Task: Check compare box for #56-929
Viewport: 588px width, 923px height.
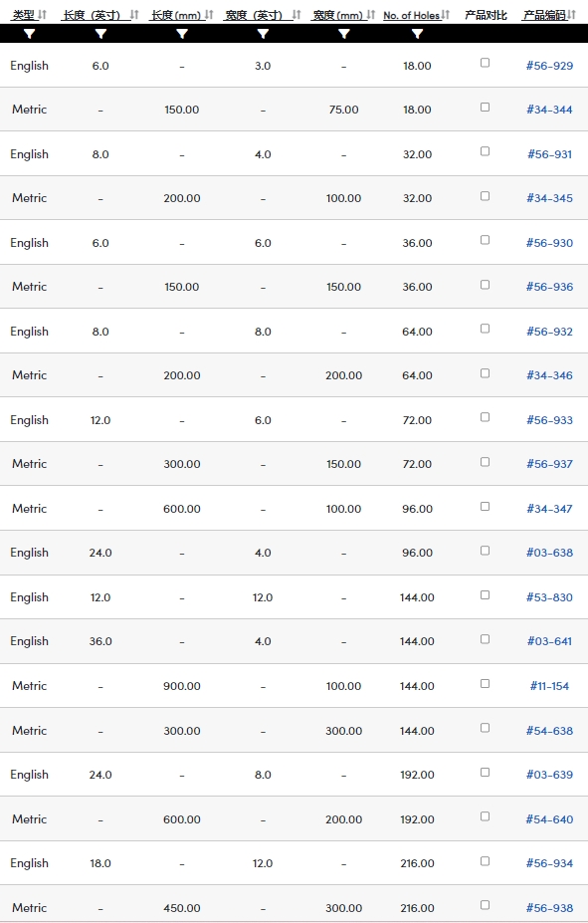Action: (x=486, y=63)
